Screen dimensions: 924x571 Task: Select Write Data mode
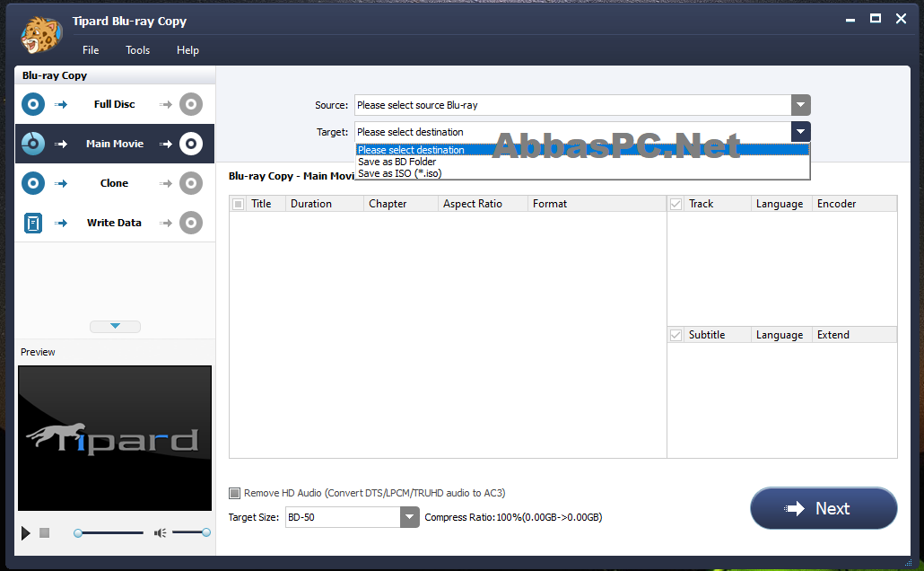pos(115,223)
